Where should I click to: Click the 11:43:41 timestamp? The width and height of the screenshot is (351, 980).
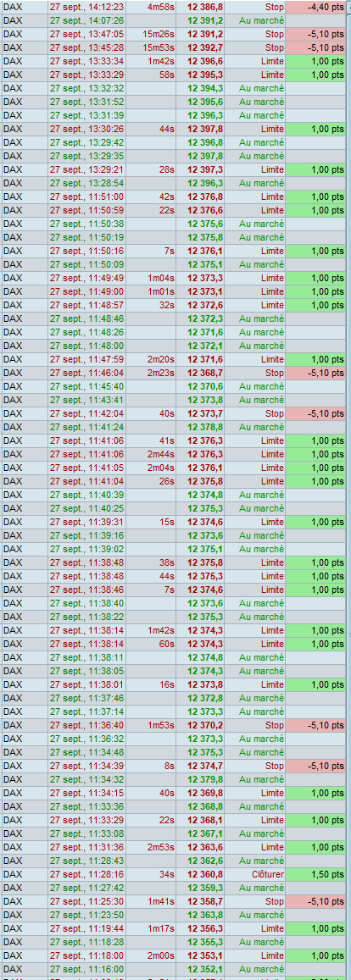pos(87,400)
